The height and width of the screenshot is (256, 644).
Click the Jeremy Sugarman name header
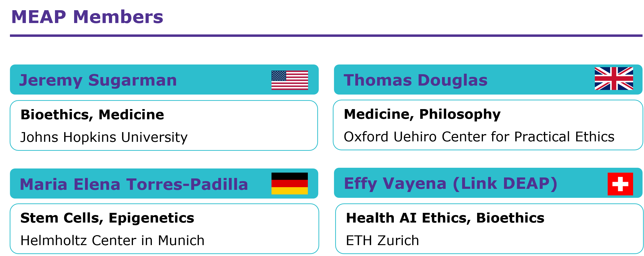click(x=98, y=80)
